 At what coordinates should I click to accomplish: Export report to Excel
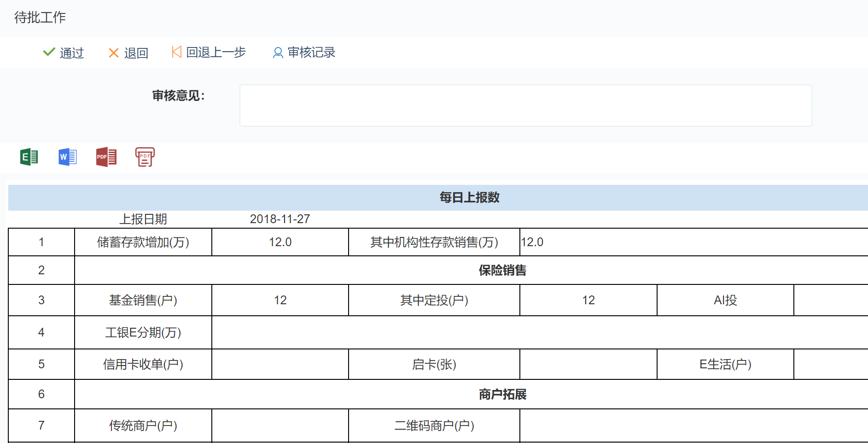pos(29,157)
